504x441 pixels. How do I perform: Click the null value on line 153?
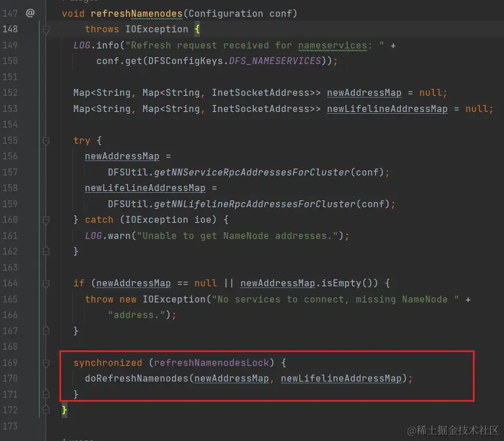coord(477,109)
